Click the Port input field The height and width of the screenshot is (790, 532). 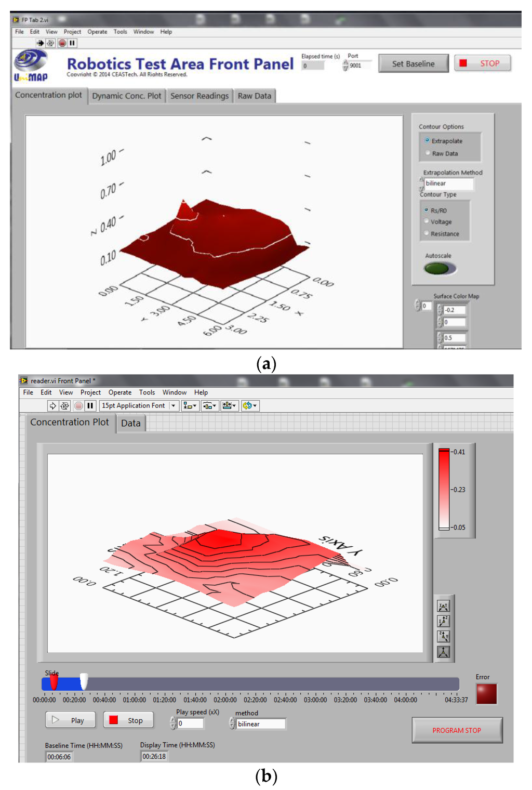click(x=361, y=65)
